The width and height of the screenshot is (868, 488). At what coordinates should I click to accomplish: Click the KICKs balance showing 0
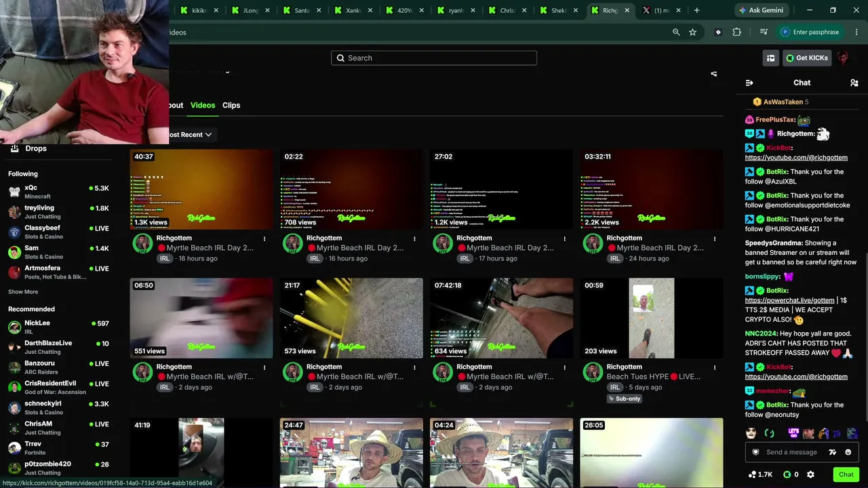click(791, 474)
